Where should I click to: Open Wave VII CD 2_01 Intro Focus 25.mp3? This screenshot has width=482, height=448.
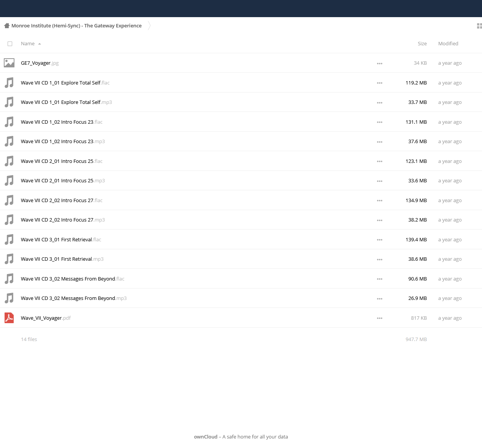(x=63, y=180)
